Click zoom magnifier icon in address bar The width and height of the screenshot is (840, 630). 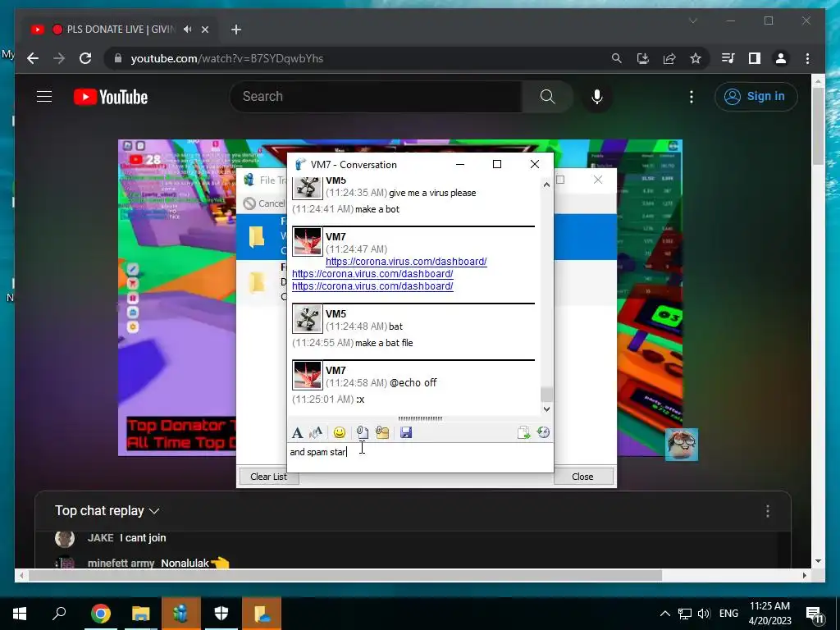[617, 58]
